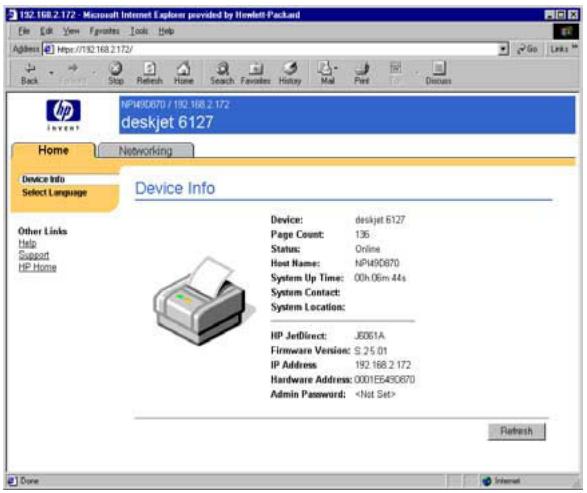Open the Back history dropdown arrow

click(x=51, y=73)
